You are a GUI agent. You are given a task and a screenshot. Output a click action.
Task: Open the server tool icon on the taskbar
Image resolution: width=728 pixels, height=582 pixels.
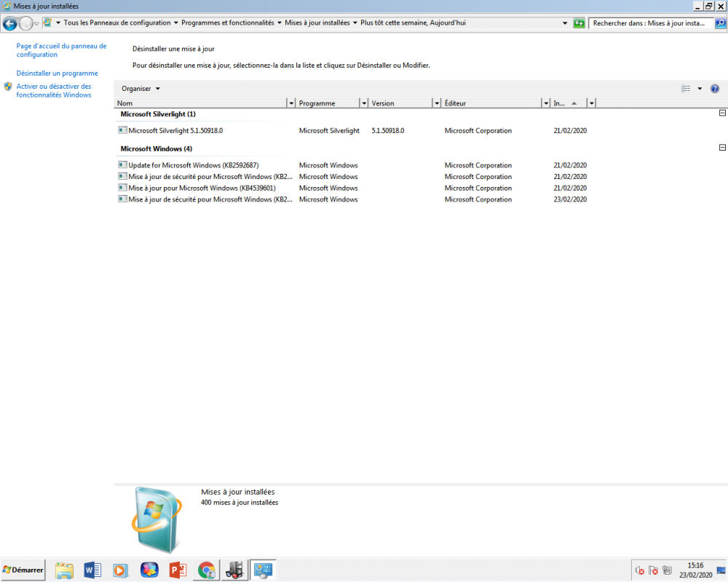click(235, 570)
